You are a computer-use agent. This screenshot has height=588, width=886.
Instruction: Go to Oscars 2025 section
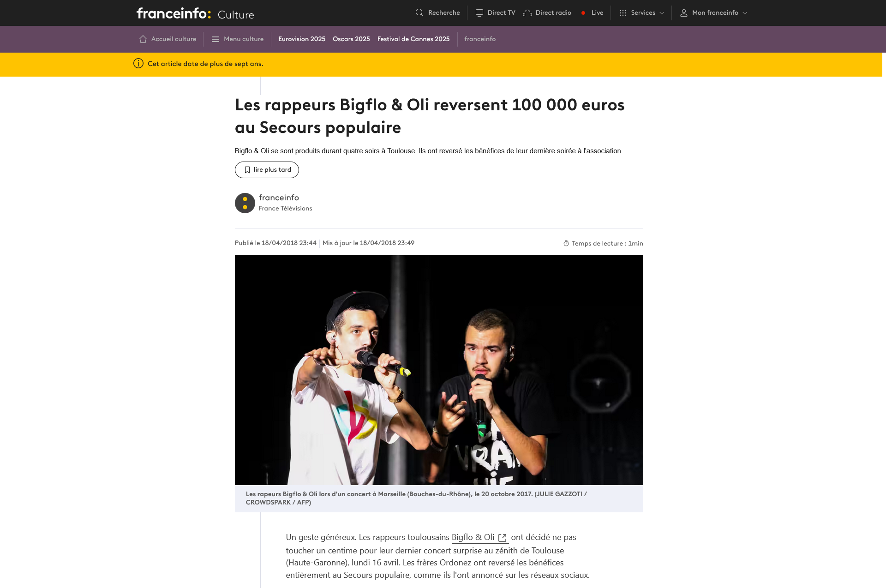click(351, 39)
